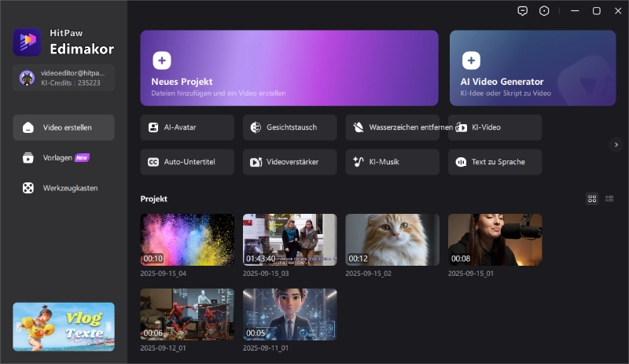The image size is (629, 364).
Task: Click the Text zu Sprache icon
Action: [461, 162]
